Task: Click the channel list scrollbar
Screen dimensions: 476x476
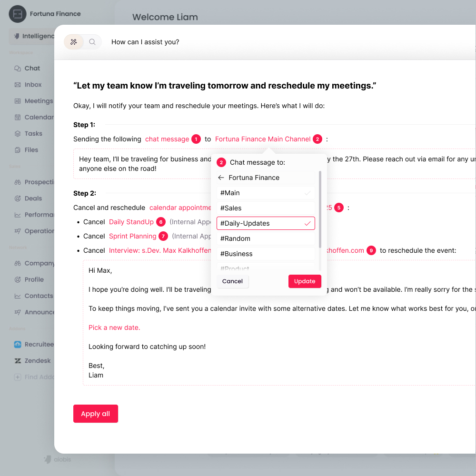Action: coord(320,209)
